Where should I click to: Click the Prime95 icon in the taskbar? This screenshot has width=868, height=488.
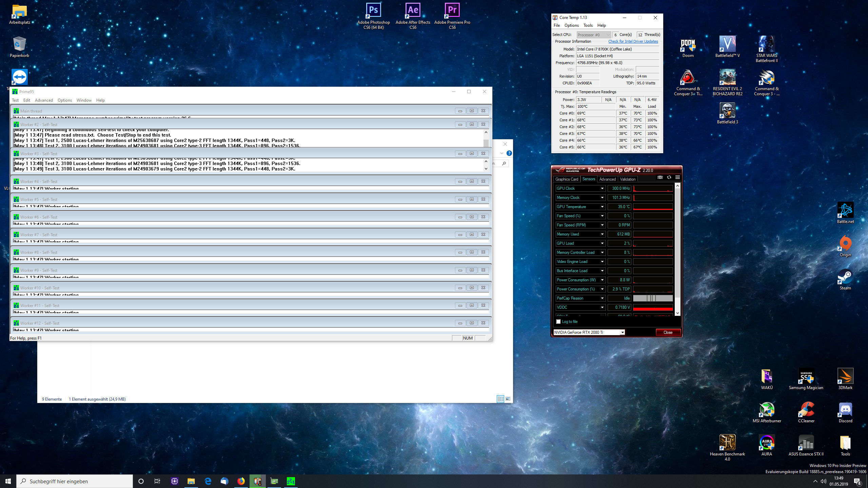pos(291,481)
